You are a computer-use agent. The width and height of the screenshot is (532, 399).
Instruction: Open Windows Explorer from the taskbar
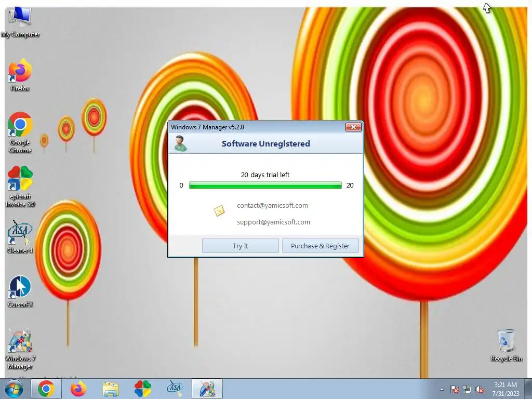click(111, 389)
